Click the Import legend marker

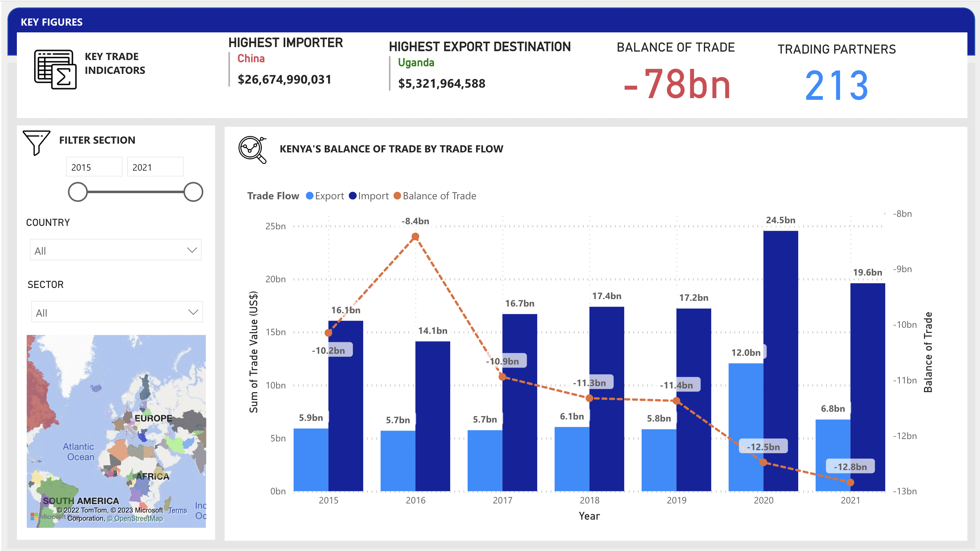pos(352,196)
